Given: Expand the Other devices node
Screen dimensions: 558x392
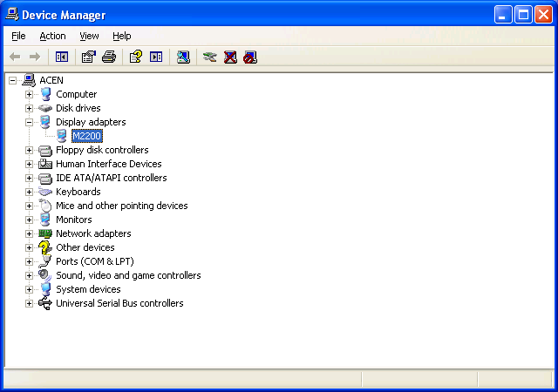Looking at the screenshot, I should point(29,247).
